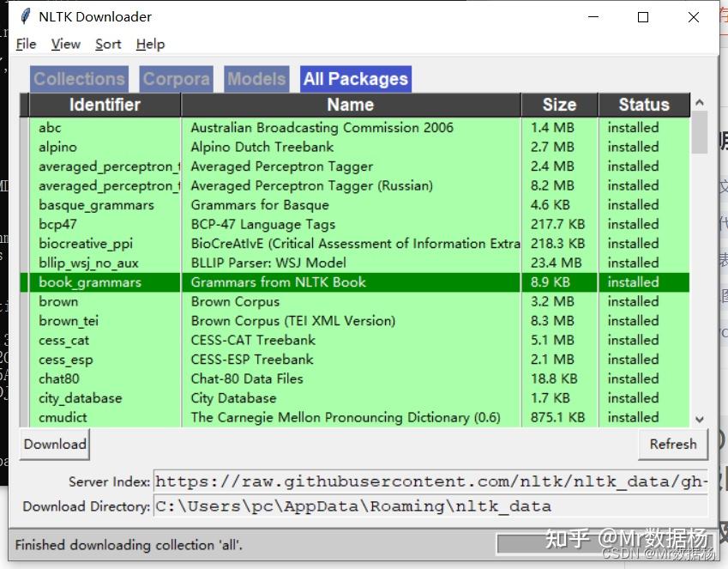This screenshot has height=569, width=728.
Task: Click the NLTK feather icon in title bar
Action: tap(25, 17)
